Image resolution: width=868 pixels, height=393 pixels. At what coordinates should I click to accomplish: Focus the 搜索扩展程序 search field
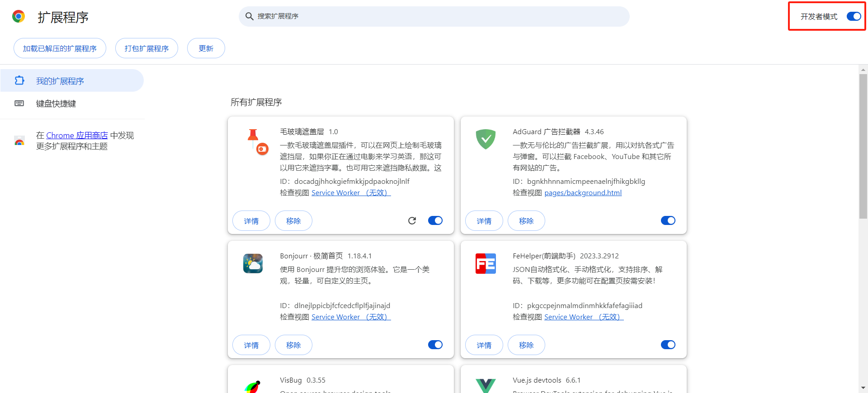[x=434, y=16]
